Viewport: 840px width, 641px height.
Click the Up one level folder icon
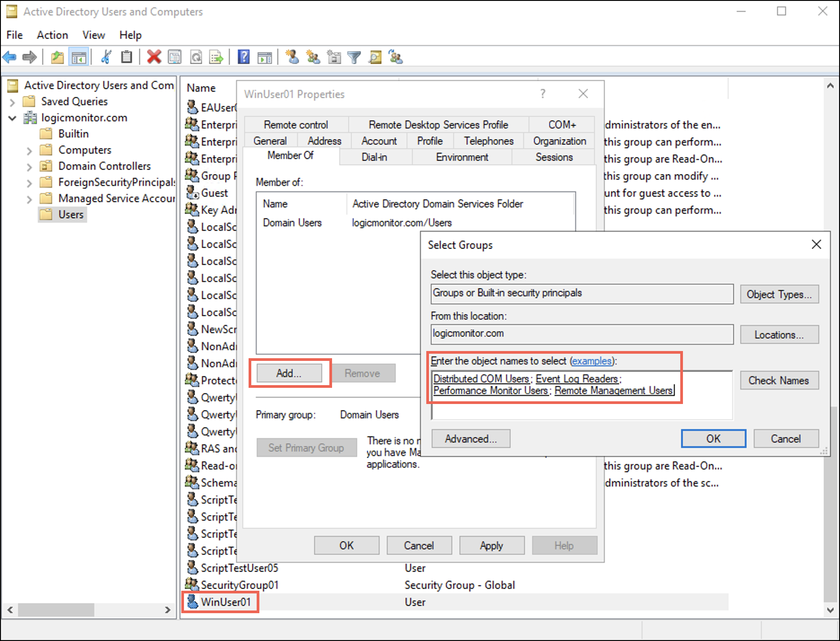point(57,57)
